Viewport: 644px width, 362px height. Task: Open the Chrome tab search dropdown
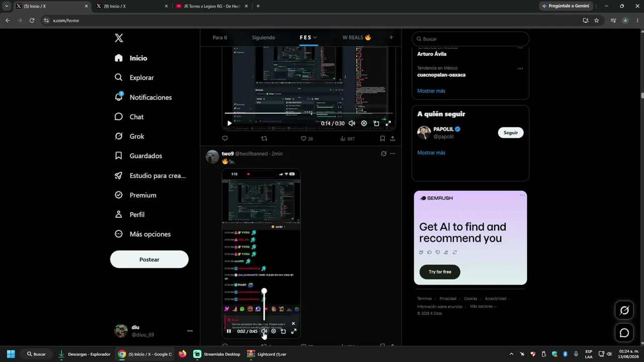pos(7,6)
